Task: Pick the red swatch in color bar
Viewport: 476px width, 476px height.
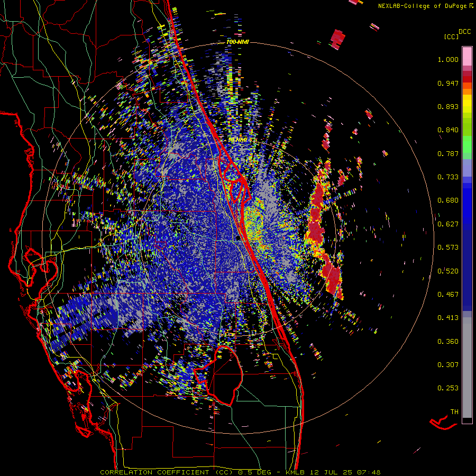Action: (467, 79)
